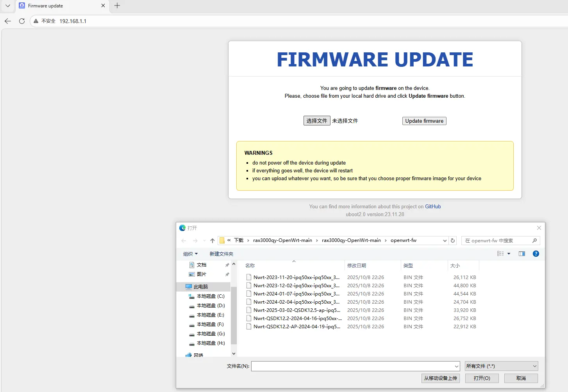This screenshot has width=568, height=392.
Task: Click the browser reload page icon
Action: coord(22,21)
